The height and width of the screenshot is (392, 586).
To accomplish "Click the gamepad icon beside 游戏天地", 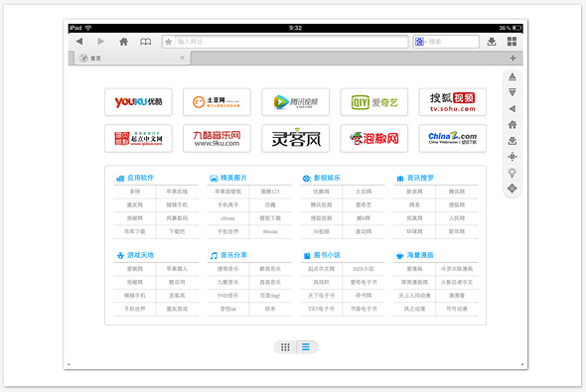I will point(120,256).
